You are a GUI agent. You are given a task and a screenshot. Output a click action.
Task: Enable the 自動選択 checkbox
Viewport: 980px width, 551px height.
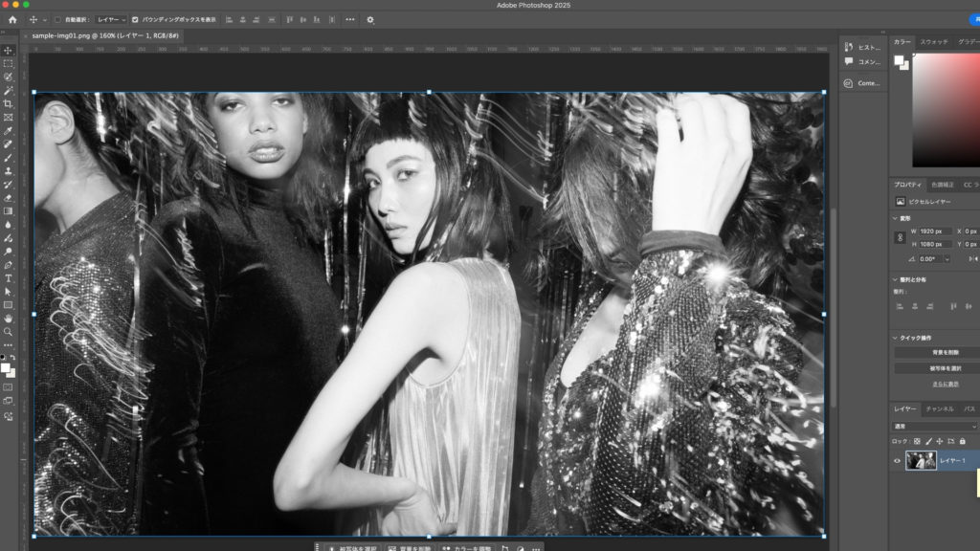[x=57, y=19]
